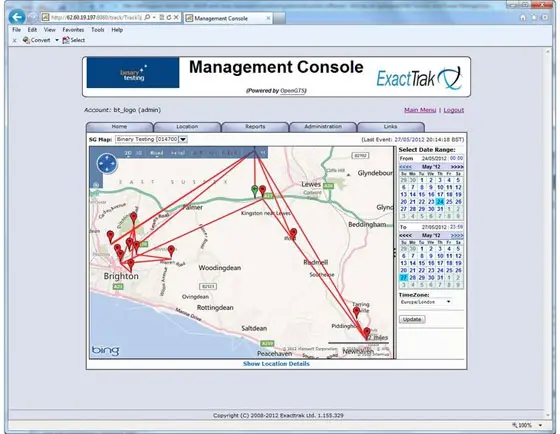
Task: Switch to the Location tab
Action: pyautogui.click(x=187, y=127)
